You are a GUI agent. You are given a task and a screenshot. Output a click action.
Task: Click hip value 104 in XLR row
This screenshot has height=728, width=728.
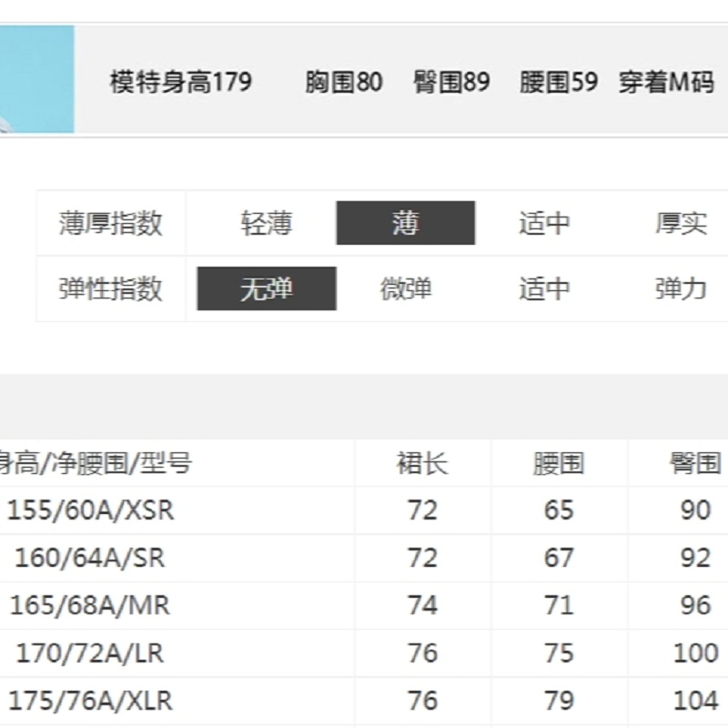695,701
